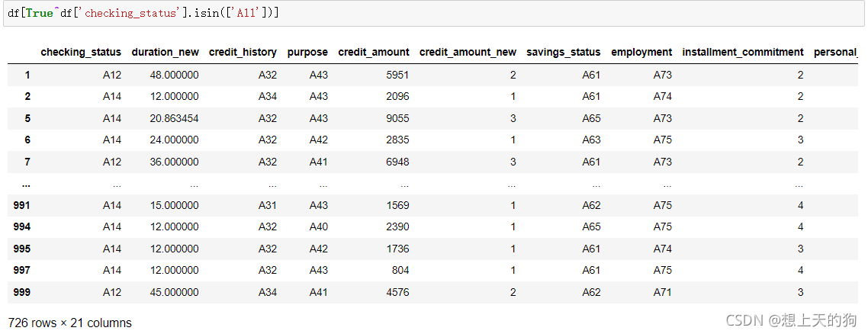Click credit history A31 in row 991
Image resolution: width=868 pixels, height=334 pixels.
[x=268, y=205]
